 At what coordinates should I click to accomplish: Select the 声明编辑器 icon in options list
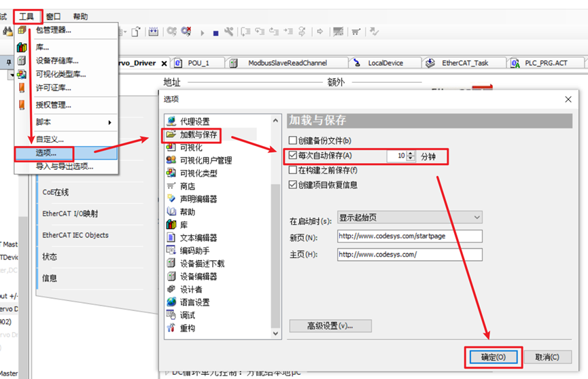click(171, 199)
